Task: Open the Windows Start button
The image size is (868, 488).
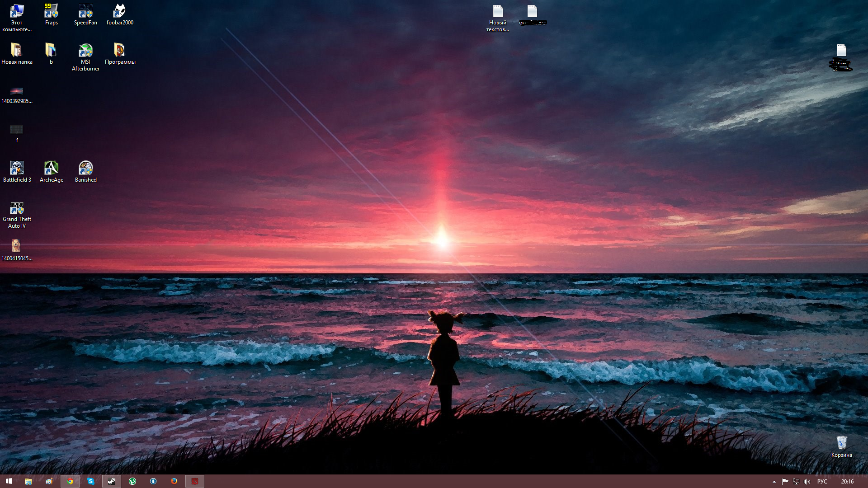Action: click(x=9, y=481)
